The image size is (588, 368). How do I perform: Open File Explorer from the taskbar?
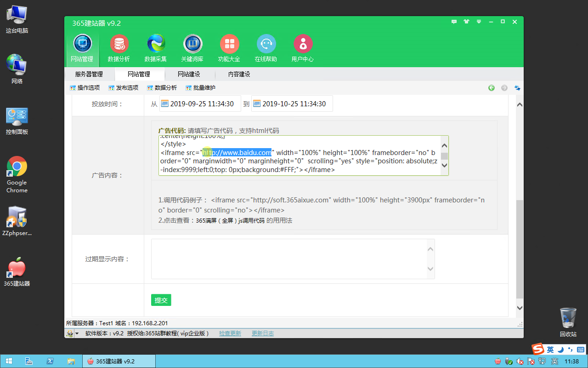71,361
